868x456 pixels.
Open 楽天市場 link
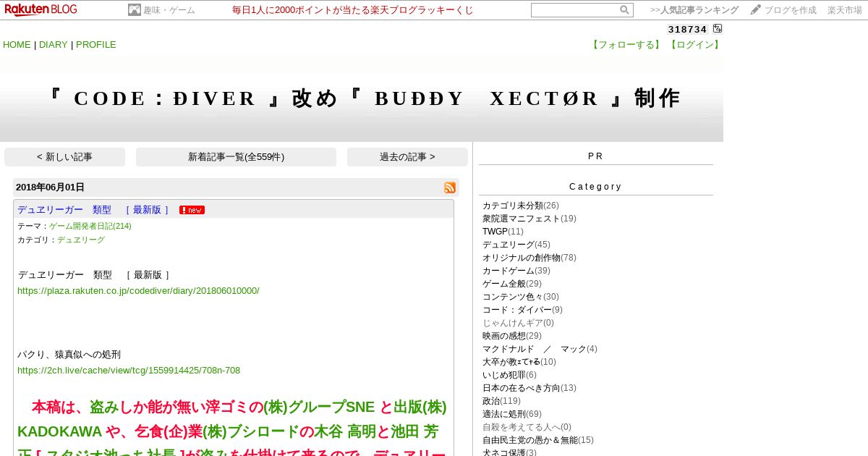pyautogui.click(x=845, y=10)
